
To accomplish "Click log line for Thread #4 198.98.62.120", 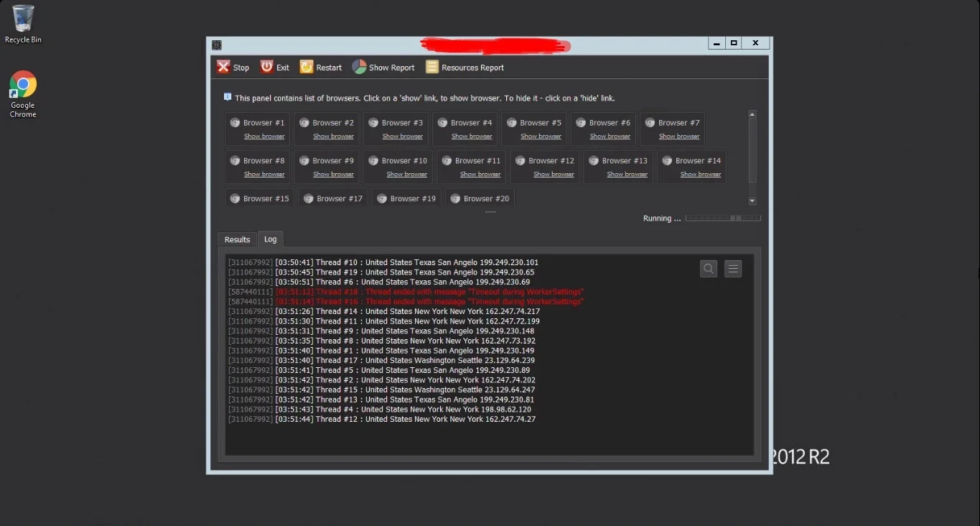I will (380, 409).
